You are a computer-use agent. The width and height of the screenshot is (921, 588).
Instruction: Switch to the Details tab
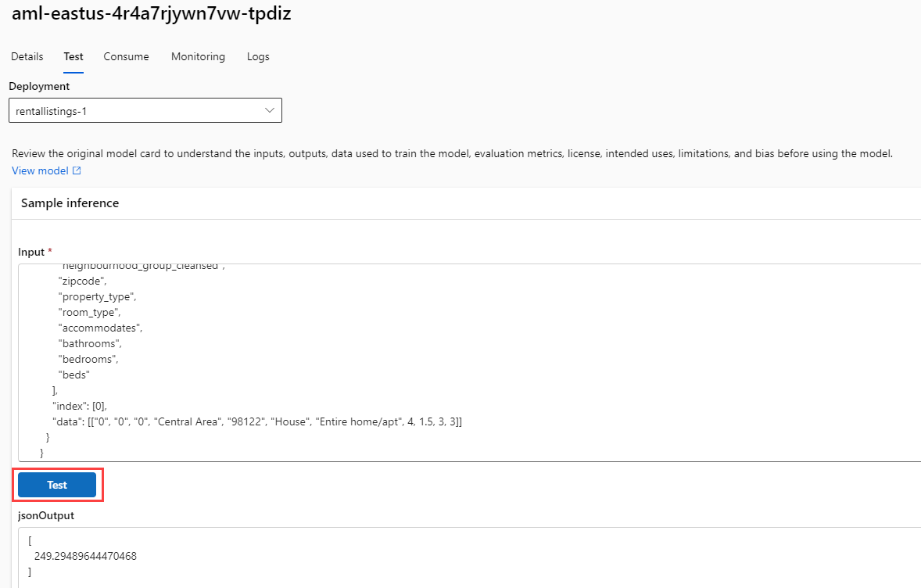pyautogui.click(x=27, y=56)
